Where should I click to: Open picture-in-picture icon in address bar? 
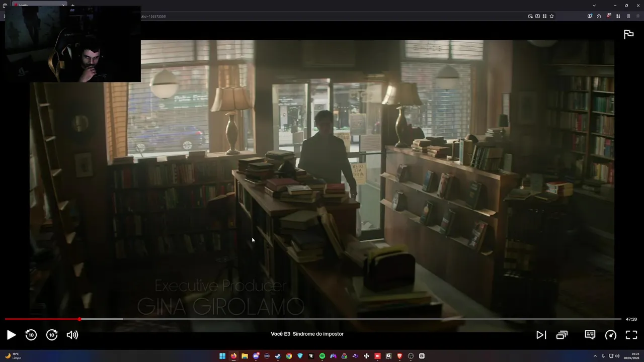[x=530, y=16]
